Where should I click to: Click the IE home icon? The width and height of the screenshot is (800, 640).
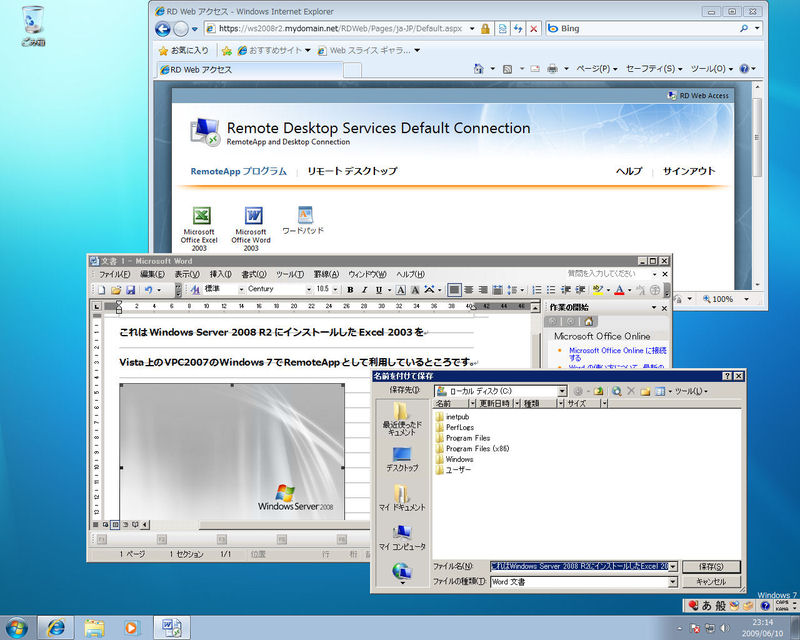(x=478, y=68)
